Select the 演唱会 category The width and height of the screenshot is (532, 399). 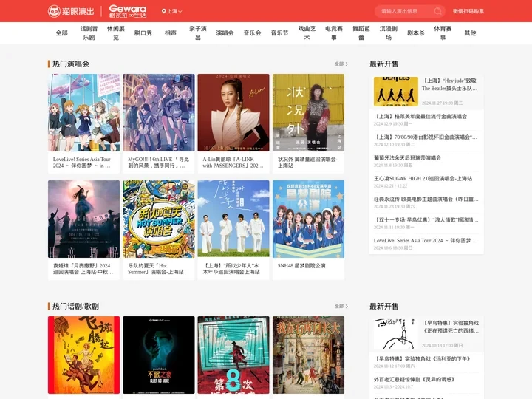point(225,33)
